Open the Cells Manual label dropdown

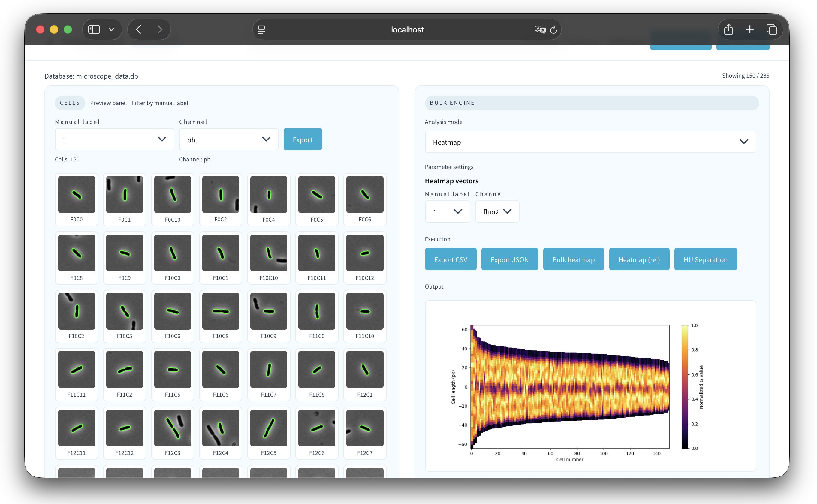[x=114, y=139]
